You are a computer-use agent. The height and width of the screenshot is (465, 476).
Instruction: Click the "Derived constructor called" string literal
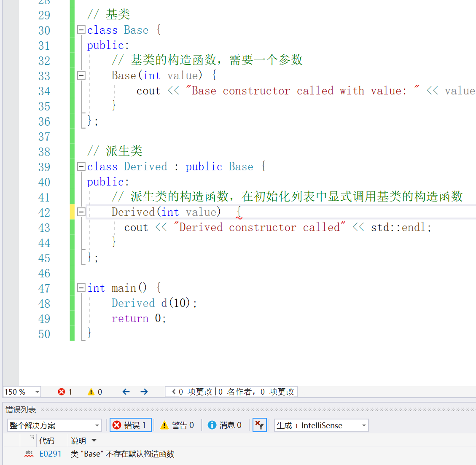point(260,227)
